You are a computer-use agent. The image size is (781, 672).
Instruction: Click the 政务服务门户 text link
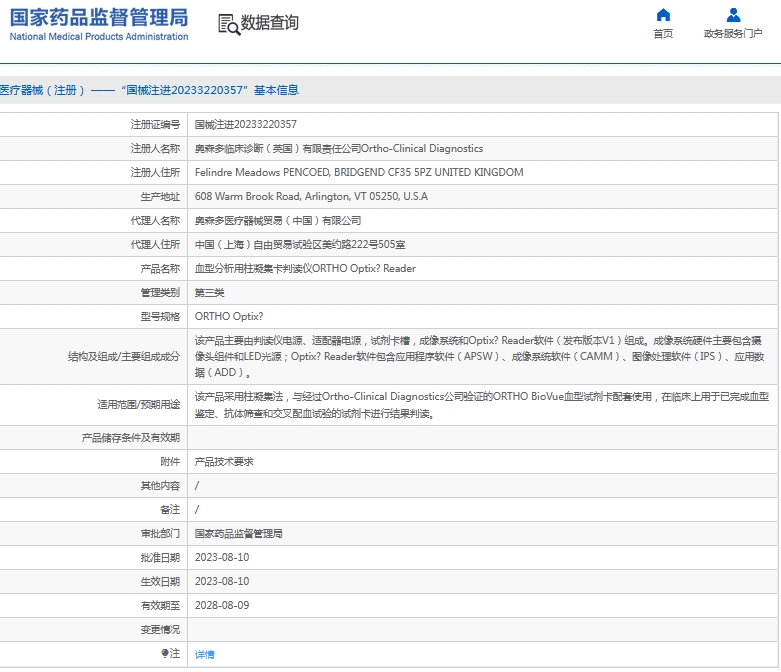[733, 33]
